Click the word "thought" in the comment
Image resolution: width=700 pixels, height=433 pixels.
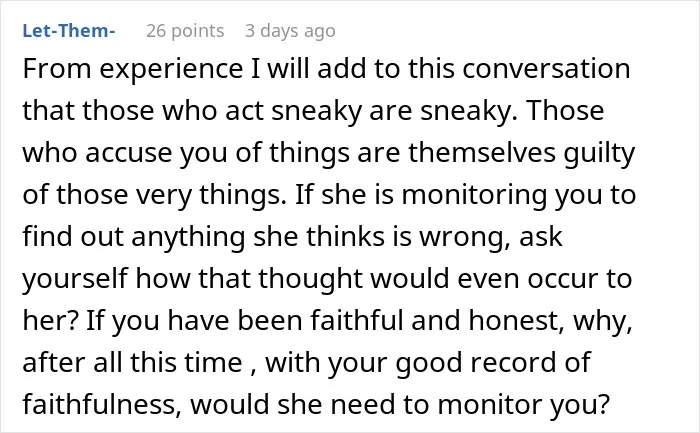pyautogui.click(x=310, y=279)
